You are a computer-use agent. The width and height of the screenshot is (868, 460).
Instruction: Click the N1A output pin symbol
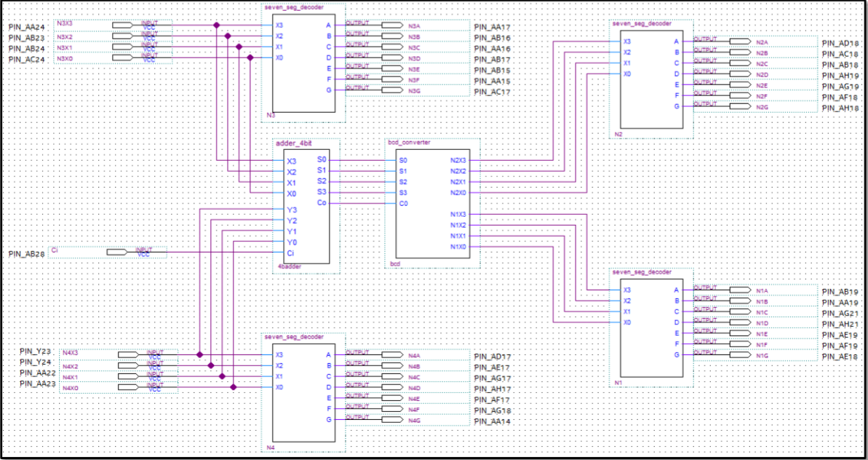click(740, 290)
